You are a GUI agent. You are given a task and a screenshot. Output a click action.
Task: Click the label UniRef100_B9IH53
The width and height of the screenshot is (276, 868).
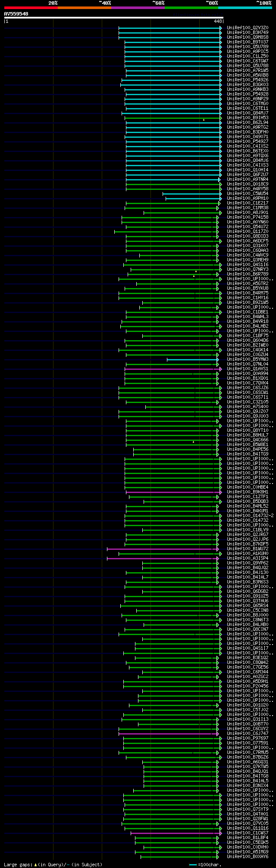click(248, 118)
